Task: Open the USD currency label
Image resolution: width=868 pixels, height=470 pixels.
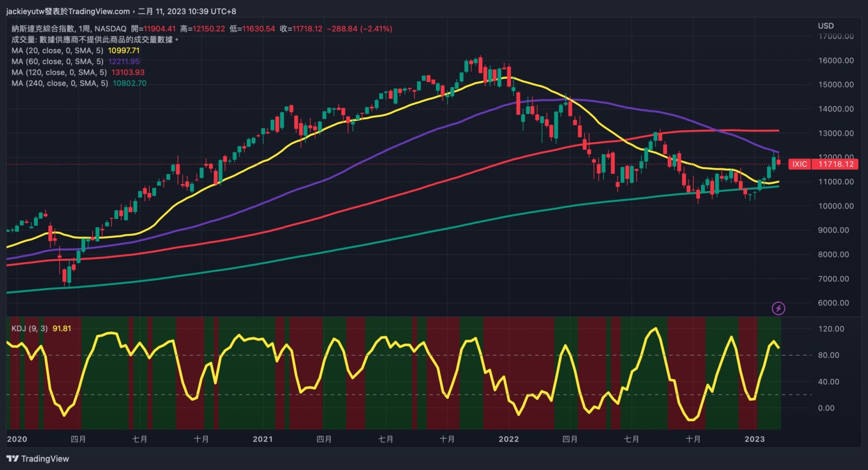Action: [x=826, y=26]
